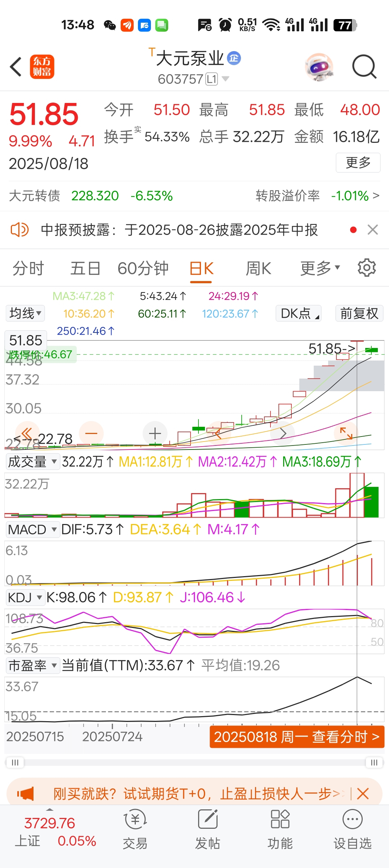
Task: Tap the tallest red volume bar
Action: 357,495
